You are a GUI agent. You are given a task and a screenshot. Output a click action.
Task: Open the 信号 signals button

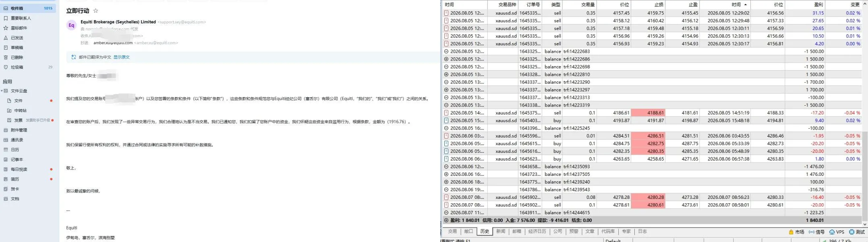(816, 232)
